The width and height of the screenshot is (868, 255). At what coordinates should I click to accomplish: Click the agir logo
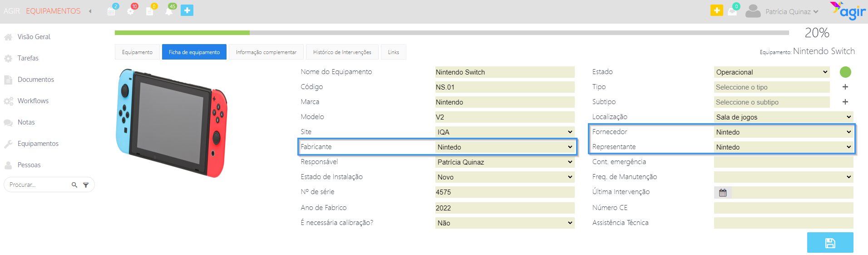848,10
